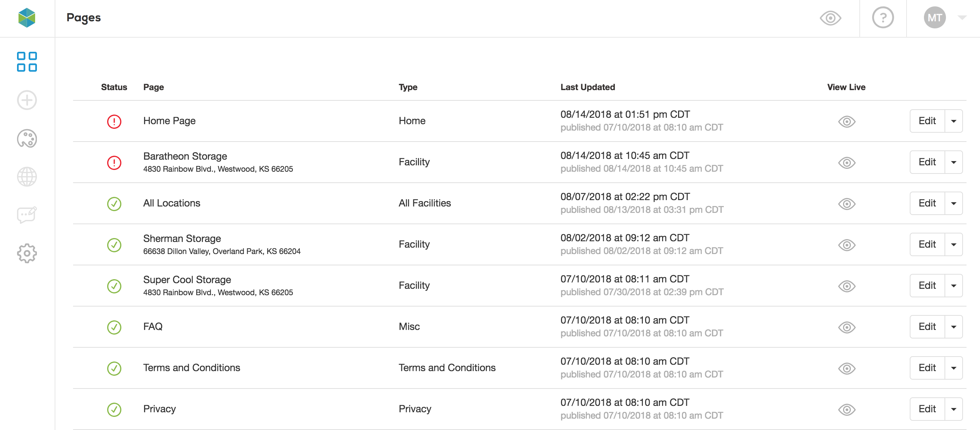The image size is (980, 430).
Task: Open the theme palette icon in sidebar
Action: point(27,138)
